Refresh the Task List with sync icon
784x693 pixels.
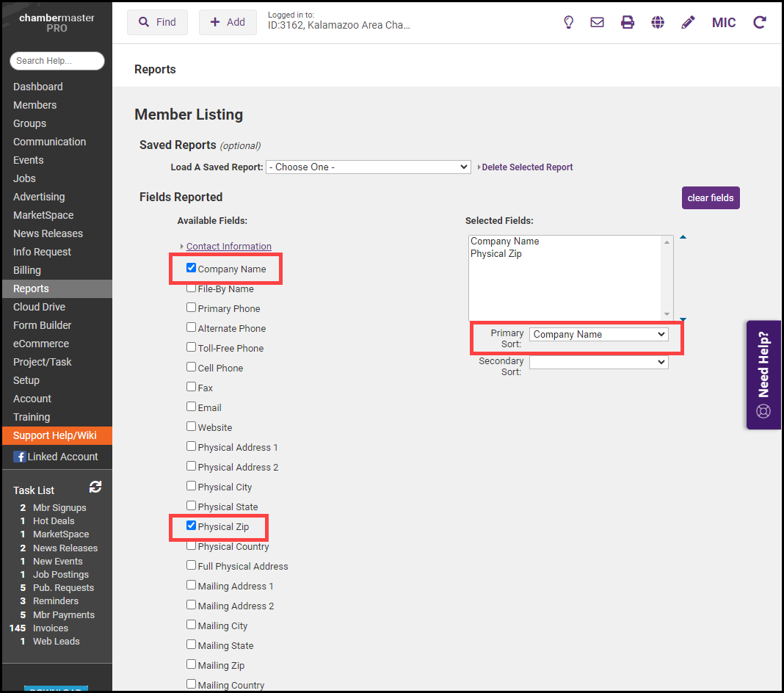point(95,487)
